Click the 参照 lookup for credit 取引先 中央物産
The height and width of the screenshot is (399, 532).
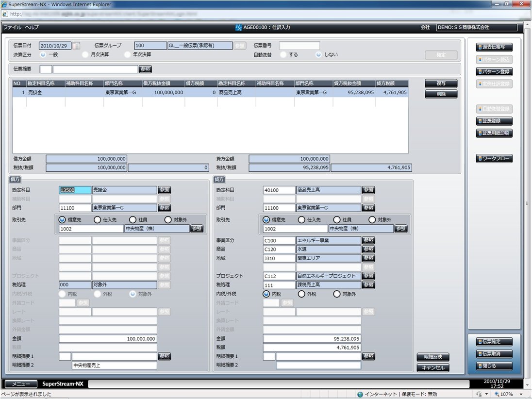point(401,229)
